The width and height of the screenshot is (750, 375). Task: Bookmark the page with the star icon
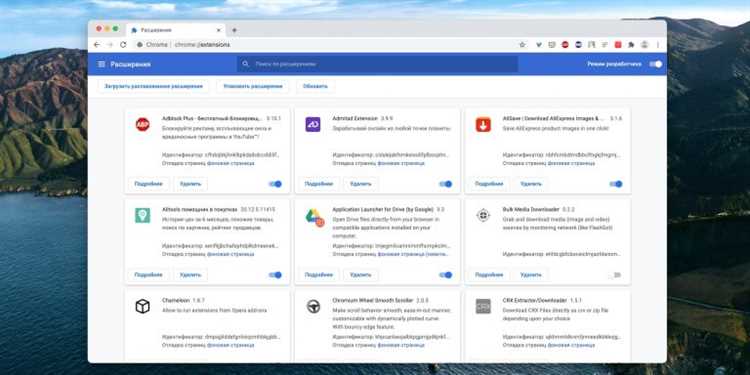(x=522, y=44)
